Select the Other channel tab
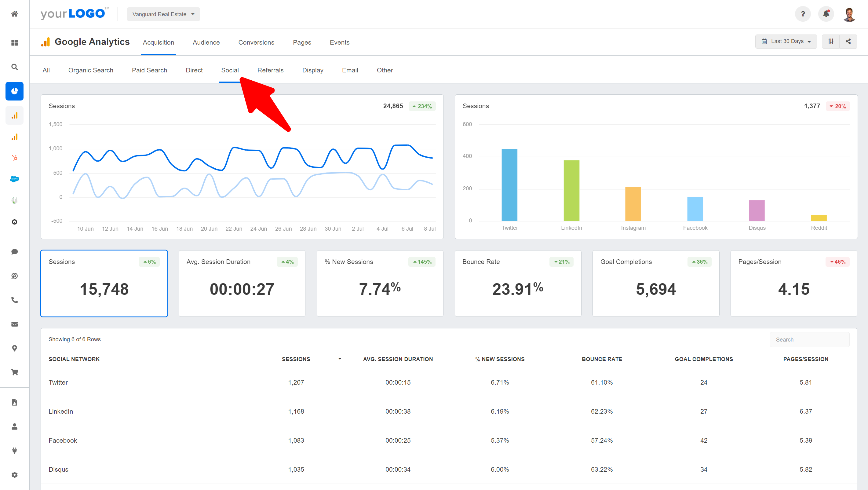Image resolution: width=868 pixels, height=490 pixels. [x=385, y=70]
